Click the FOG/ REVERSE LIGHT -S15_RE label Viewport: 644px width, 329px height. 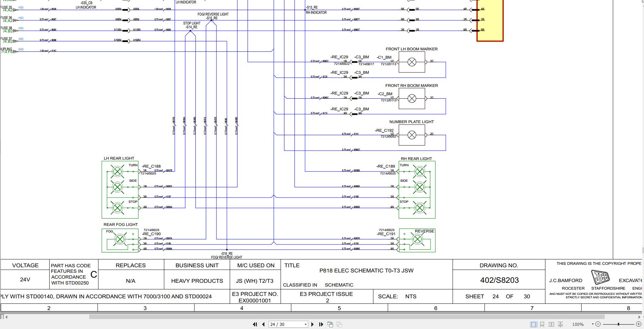tap(213, 16)
